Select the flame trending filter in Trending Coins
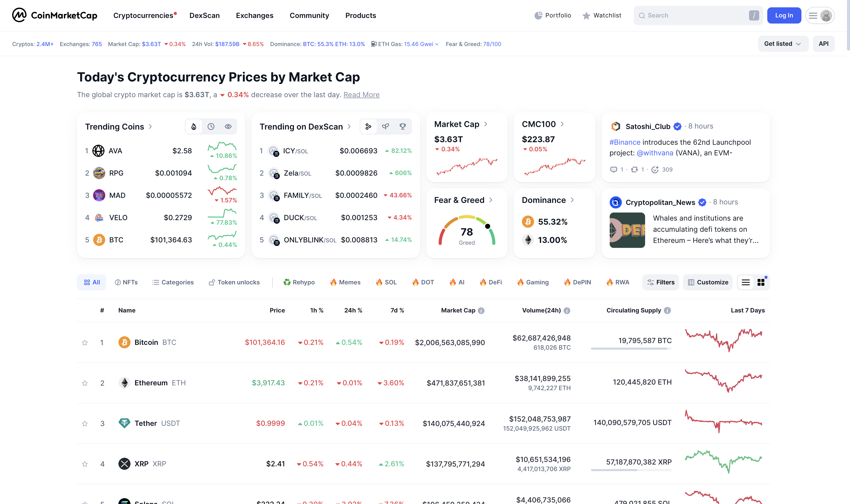 point(194,127)
